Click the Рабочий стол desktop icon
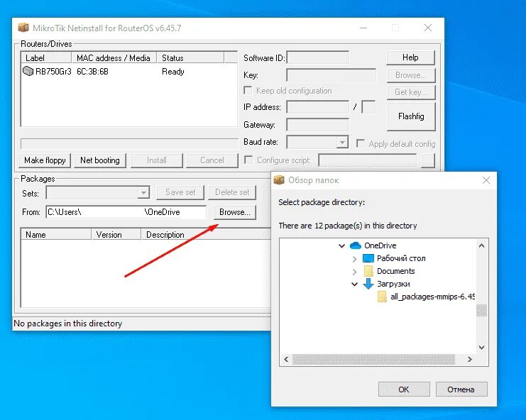526x420 pixels. [x=368, y=258]
